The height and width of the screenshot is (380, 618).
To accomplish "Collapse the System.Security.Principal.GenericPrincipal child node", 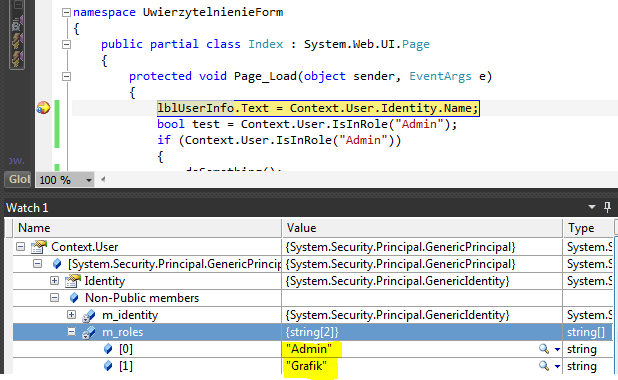I will click(x=37, y=264).
